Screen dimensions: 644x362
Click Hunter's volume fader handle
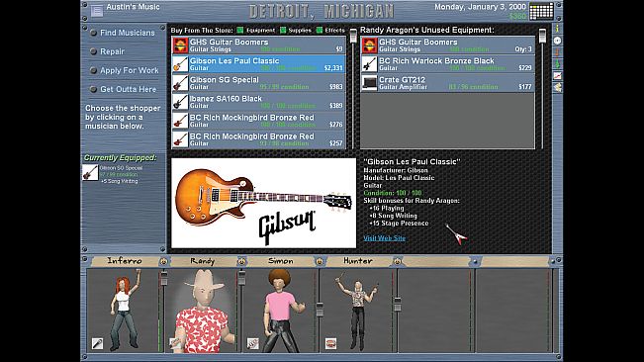coord(398,304)
